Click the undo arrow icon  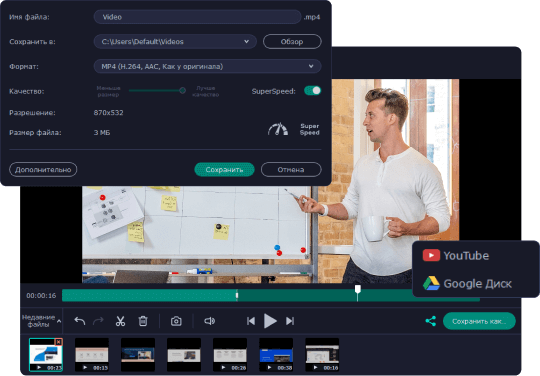pyautogui.click(x=80, y=321)
